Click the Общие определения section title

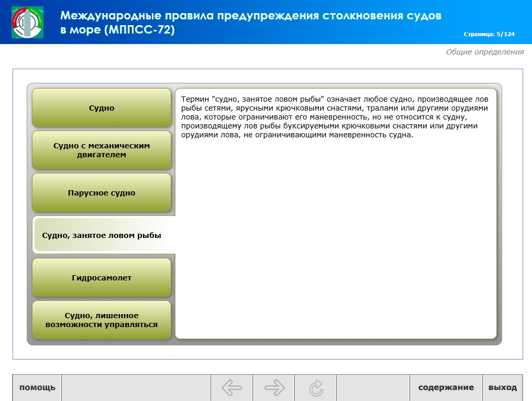point(485,52)
